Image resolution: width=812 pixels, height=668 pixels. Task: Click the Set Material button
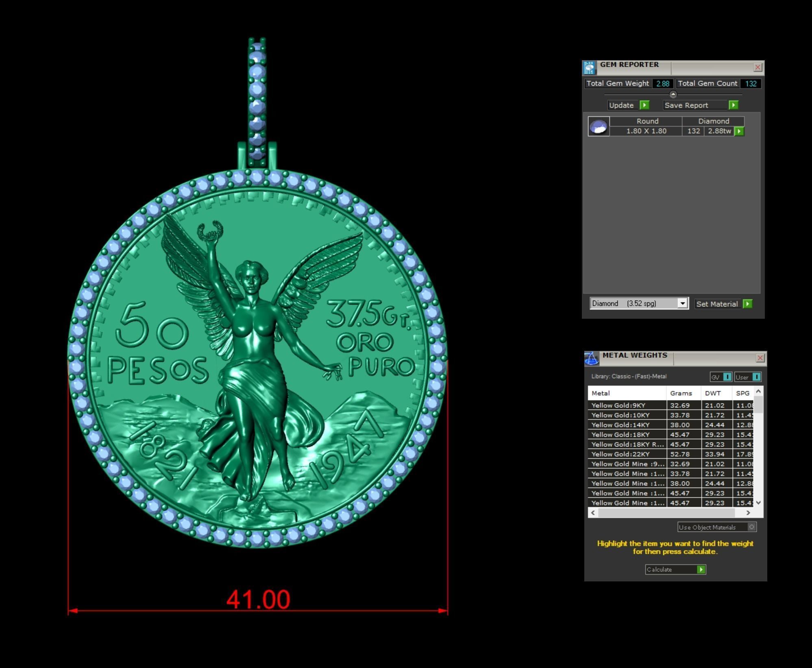coord(723,304)
